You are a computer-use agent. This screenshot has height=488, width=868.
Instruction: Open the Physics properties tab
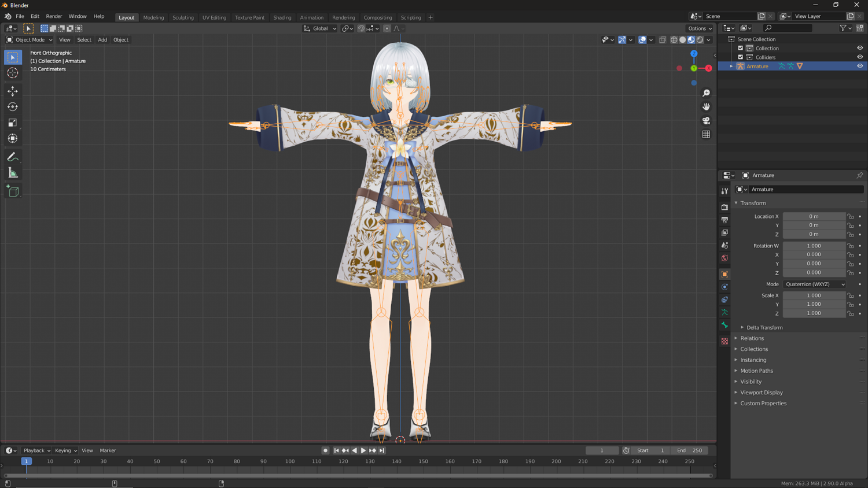pos(724,287)
